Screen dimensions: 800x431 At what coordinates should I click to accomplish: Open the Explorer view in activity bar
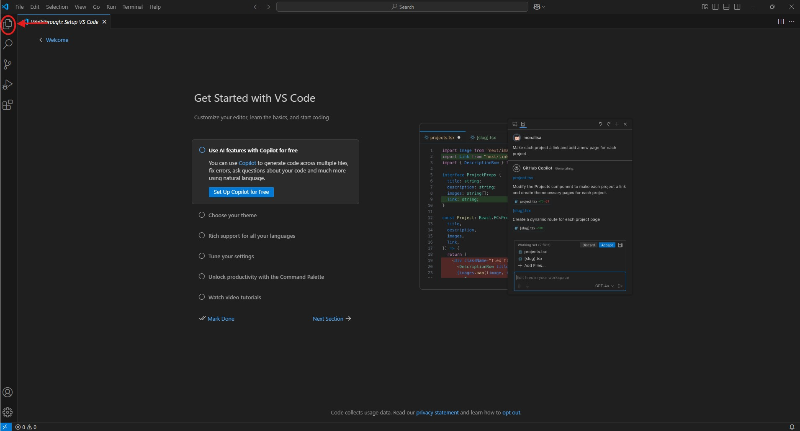click(x=8, y=24)
